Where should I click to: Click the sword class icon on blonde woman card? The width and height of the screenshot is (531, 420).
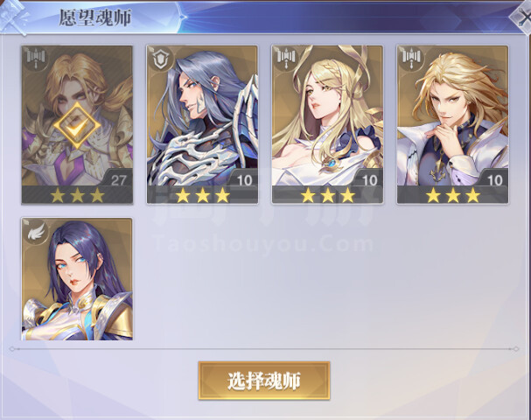pyautogui.click(x=286, y=59)
